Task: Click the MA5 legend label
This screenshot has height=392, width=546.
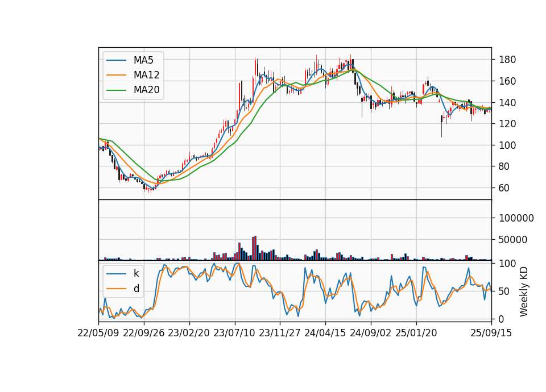Action: coord(143,60)
